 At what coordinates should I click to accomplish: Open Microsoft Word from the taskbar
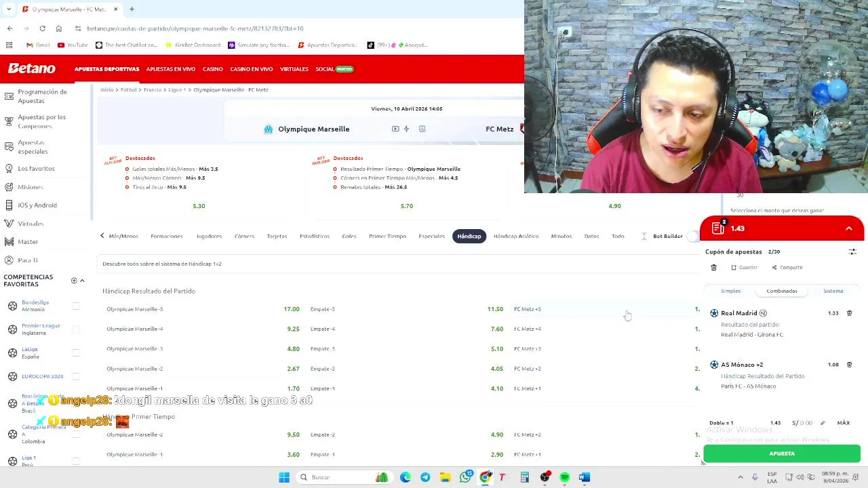(585, 477)
